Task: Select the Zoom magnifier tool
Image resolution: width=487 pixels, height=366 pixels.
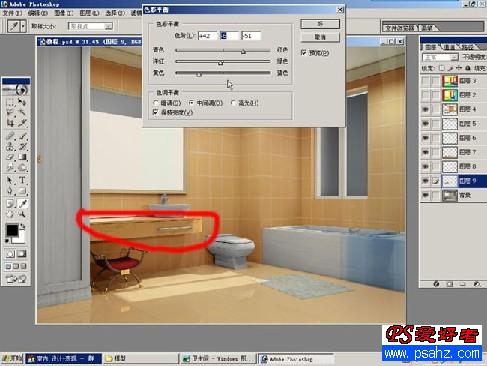Action: click(x=22, y=214)
